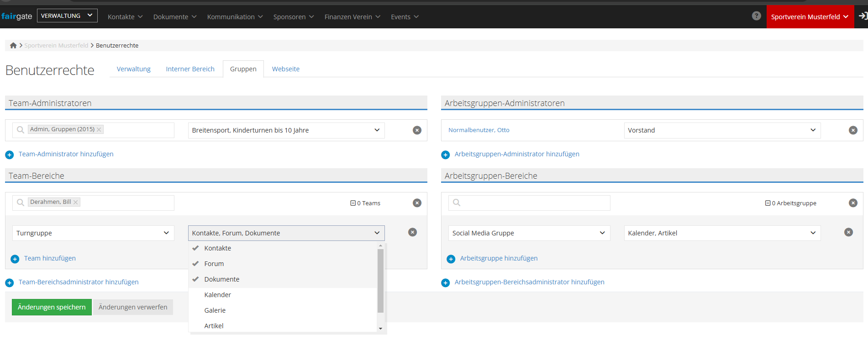The width and height of the screenshot is (868, 357).
Task: Open the Turngruppe team dropdown
Action: [x=93, y=233]
